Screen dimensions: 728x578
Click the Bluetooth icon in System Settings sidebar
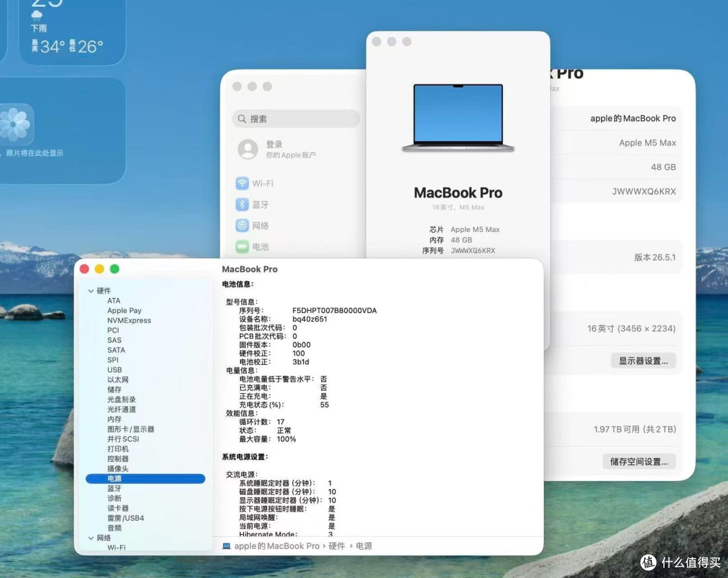click(242, 204)
